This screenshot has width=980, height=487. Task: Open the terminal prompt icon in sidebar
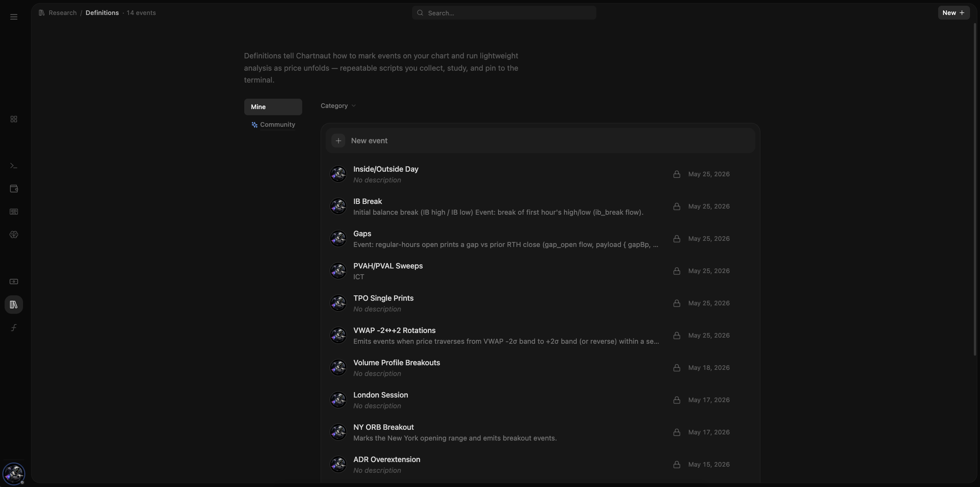click(x=14, y=166)
